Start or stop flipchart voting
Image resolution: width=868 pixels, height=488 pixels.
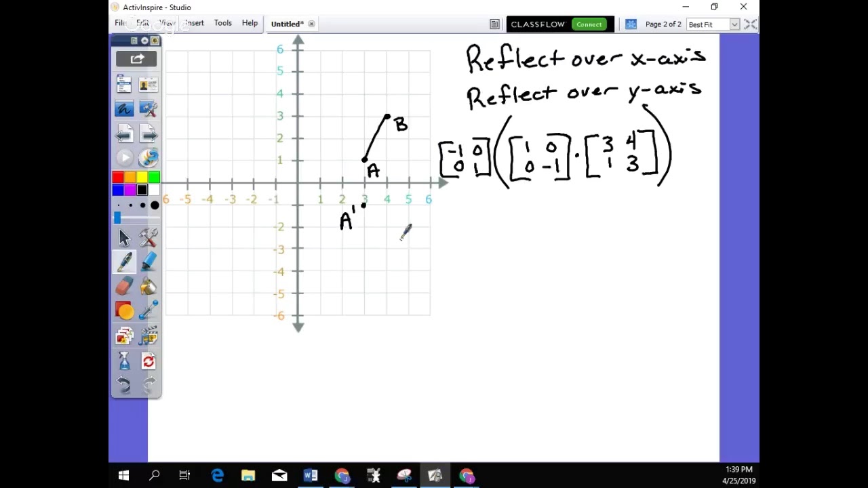click(x=124, y=158)
